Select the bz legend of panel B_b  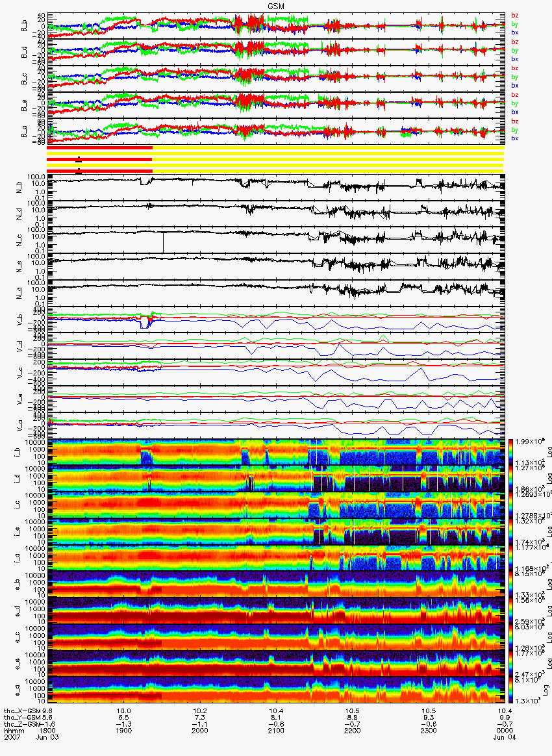pos(515,16)
